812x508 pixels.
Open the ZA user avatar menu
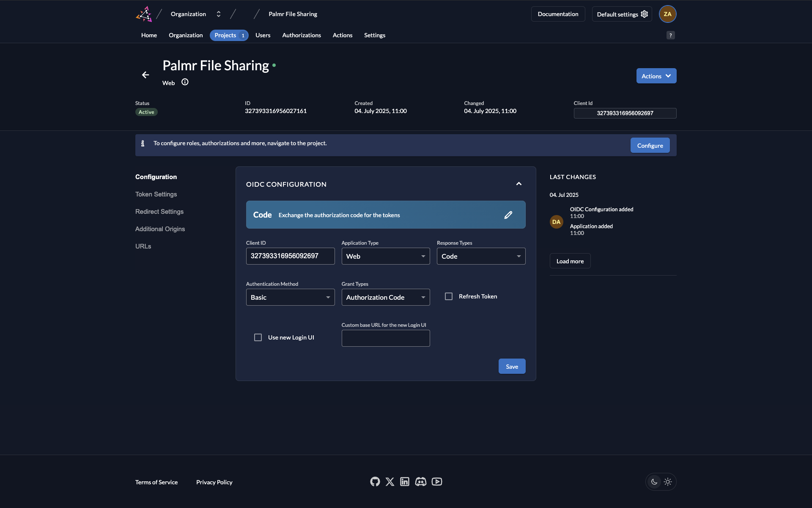667,14
